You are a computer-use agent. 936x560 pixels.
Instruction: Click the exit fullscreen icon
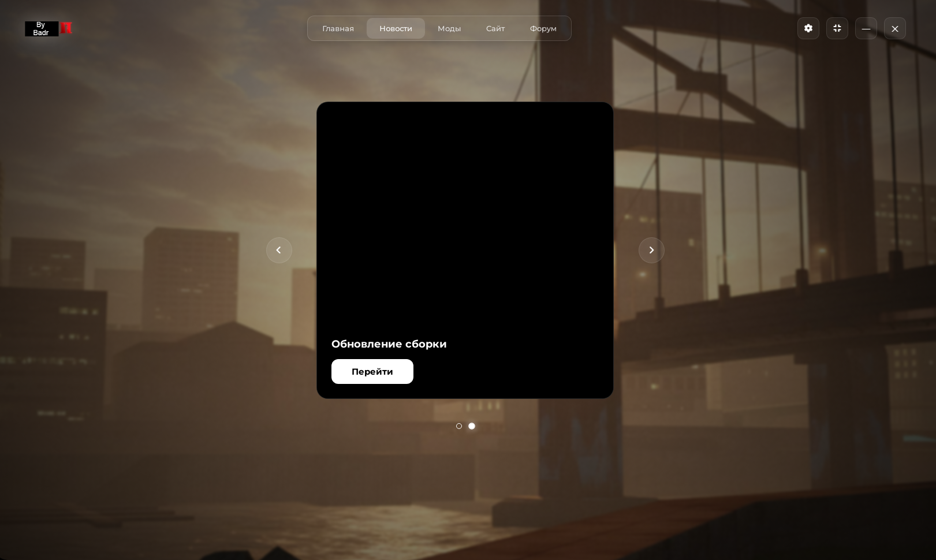coord(837,28)
